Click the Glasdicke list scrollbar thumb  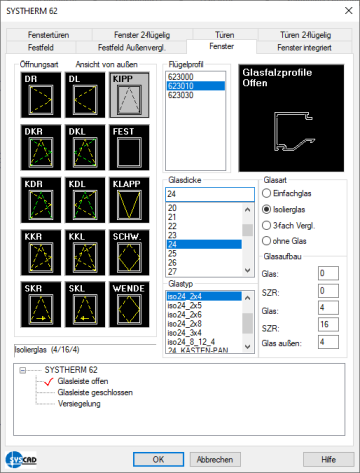click(x=247, y=230)
